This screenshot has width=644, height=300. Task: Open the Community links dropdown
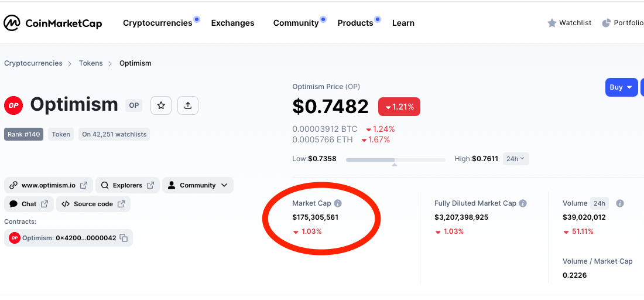[197, 185]
